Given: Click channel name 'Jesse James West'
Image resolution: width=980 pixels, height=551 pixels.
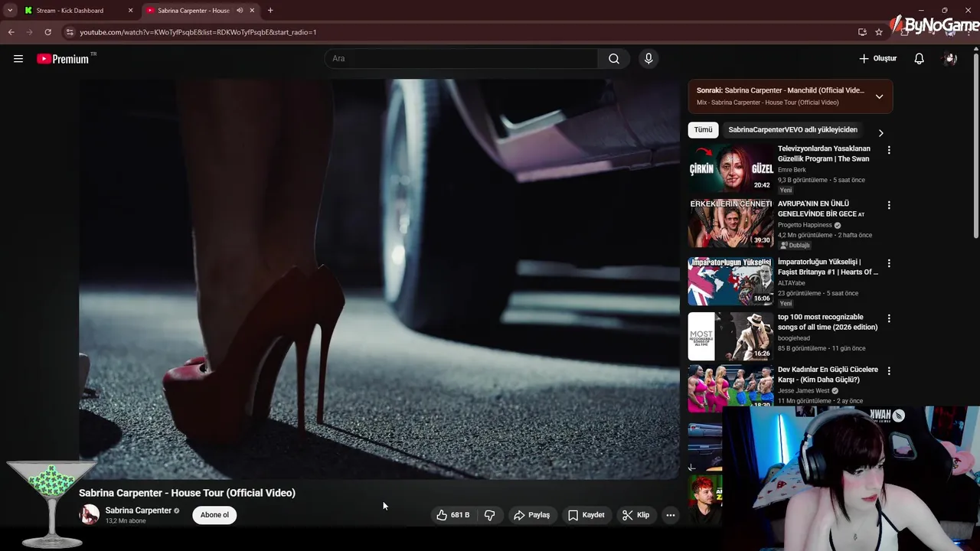Looking at the screenshot, I should [x=803, y=391].
